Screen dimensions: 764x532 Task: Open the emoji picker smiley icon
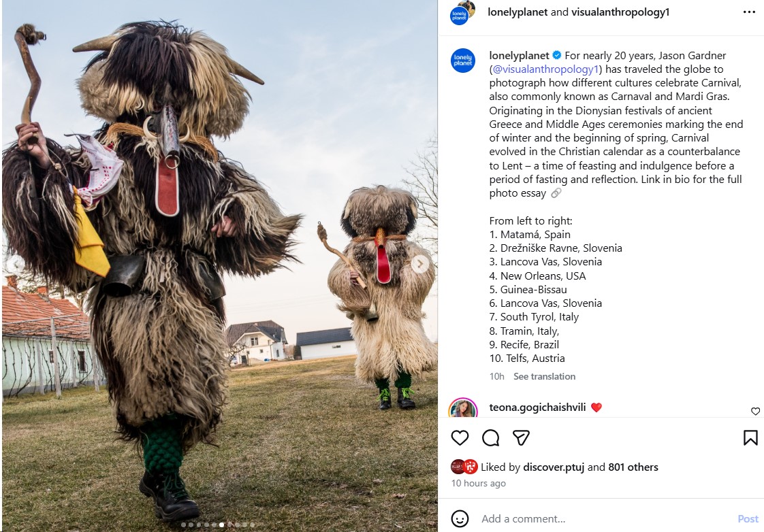[x=460, y=518]
